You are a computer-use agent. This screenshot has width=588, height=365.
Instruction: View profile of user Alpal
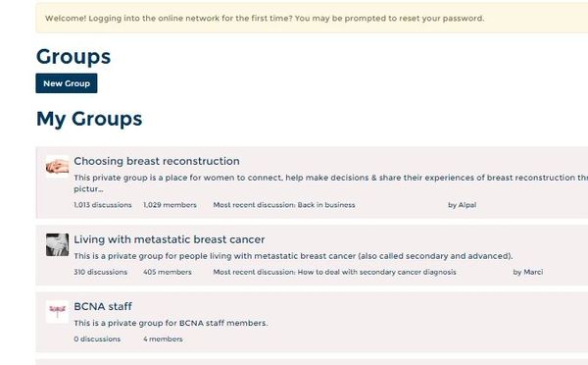[x=467, y=205]
